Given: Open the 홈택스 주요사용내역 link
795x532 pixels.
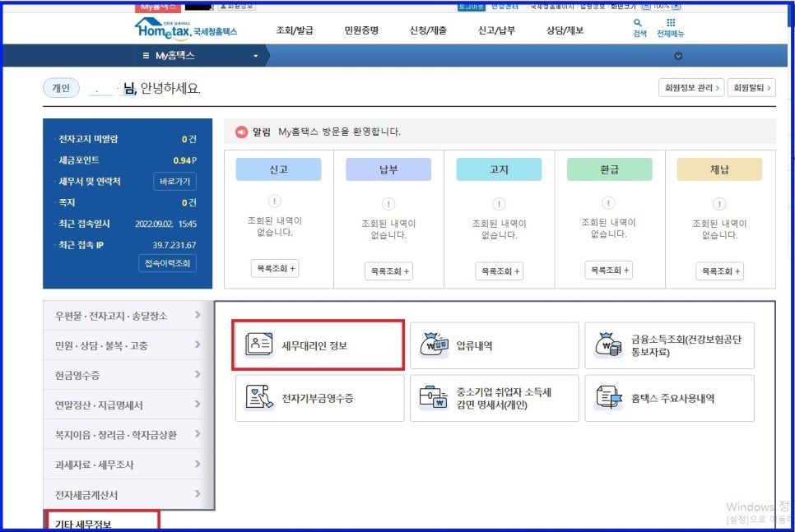Looking at the screenshot, I should tap(669, 398).
